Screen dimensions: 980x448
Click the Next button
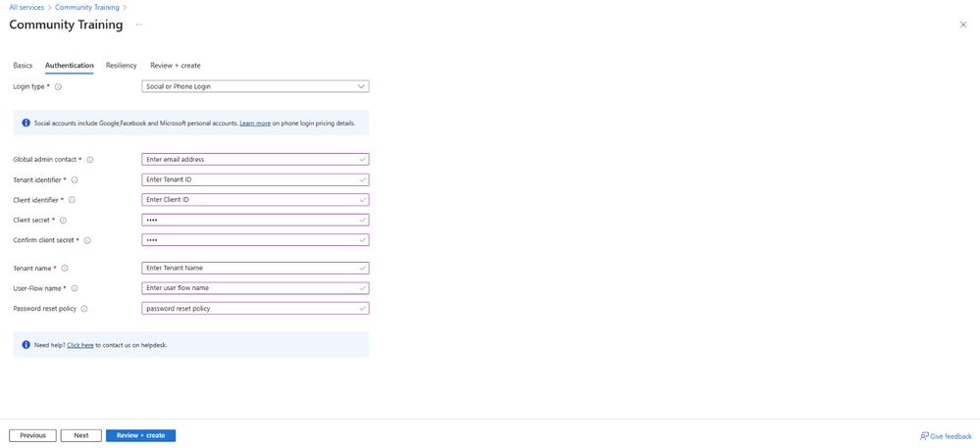(x=81, y=435)
